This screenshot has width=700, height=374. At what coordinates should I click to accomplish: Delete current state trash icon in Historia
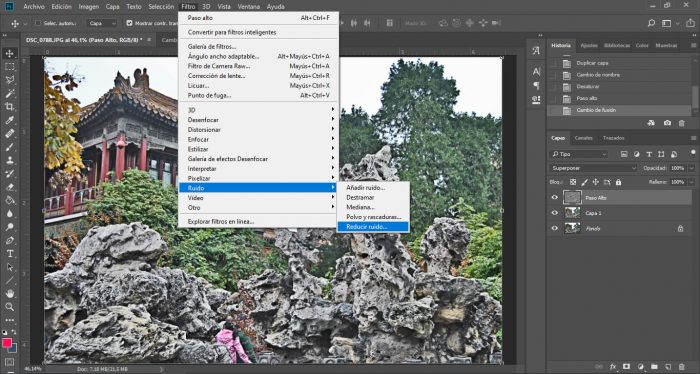pos(681,123)
